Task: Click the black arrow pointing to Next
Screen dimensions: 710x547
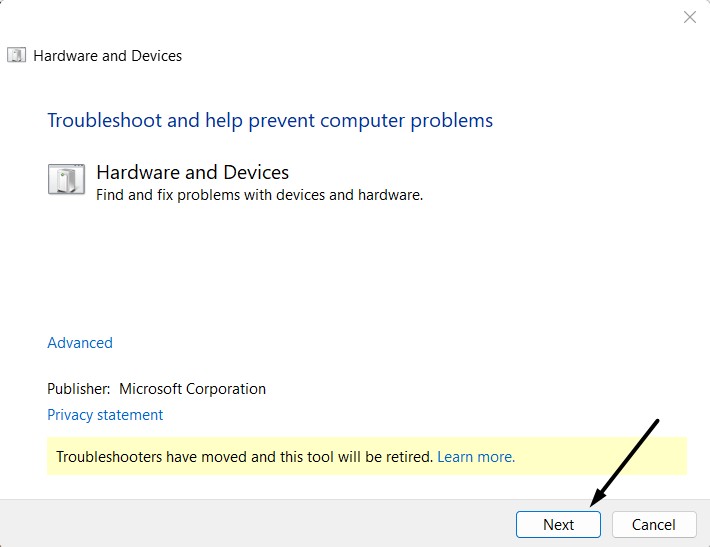Action: [x=625, y=461]
